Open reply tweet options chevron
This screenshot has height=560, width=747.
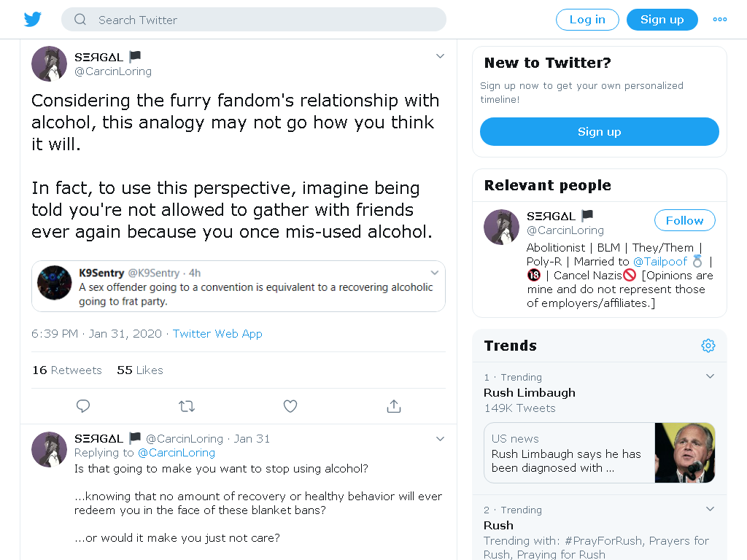[x=440, y=439]
